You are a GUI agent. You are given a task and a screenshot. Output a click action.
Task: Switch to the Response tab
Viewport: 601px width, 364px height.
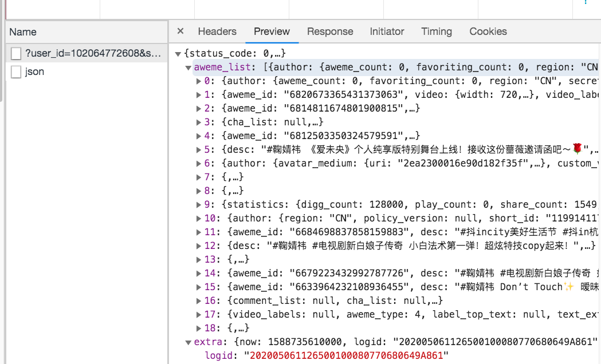coord(330,31)
